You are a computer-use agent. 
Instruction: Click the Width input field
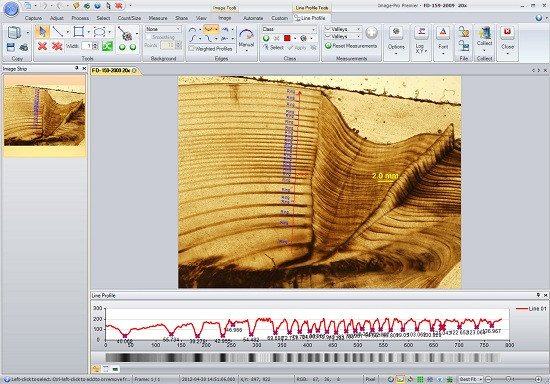pos(87,46)
